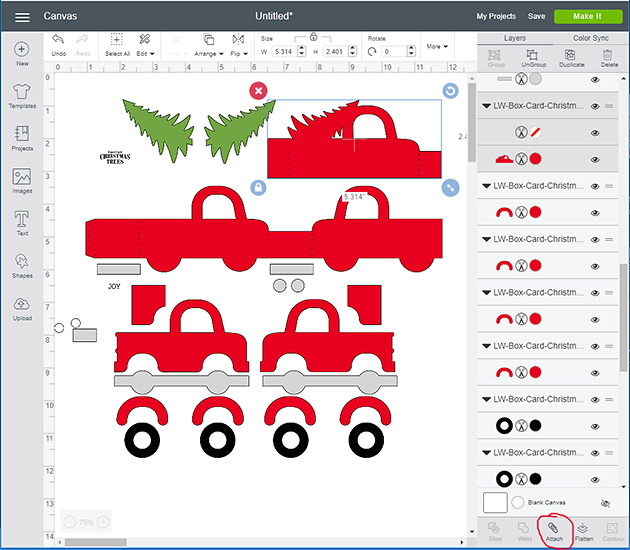Click the resize handle on selection

click(x=450, y=188)
